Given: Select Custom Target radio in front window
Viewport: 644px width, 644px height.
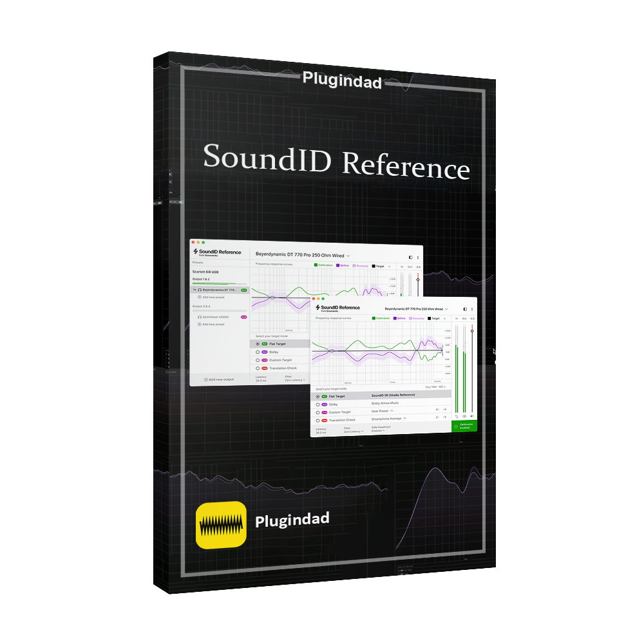Looking at the screenshot, I should coord(318,412).
